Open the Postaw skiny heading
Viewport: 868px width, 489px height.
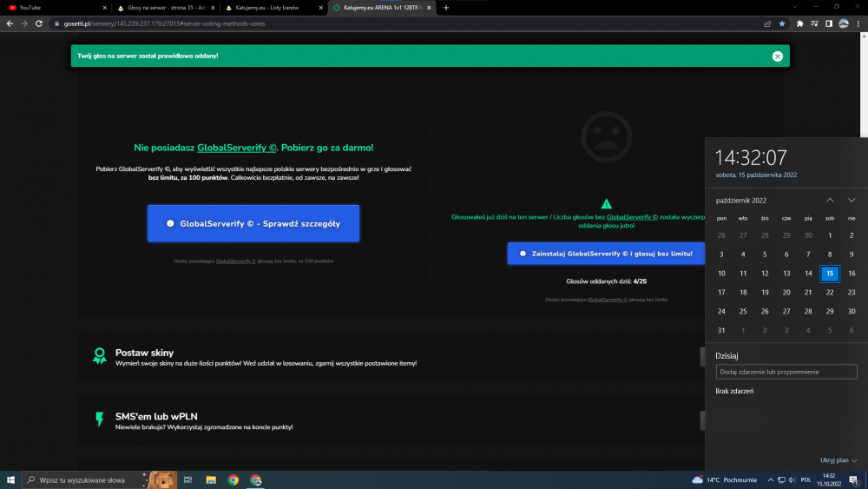pyautogui.click(x=144, y=353)
